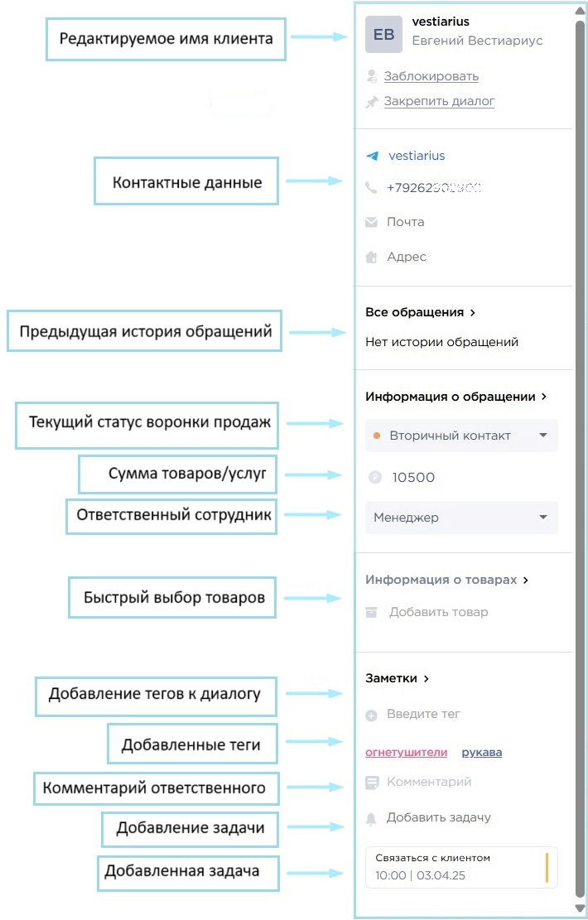The image size is (588, 920).
Task: Expand Информация о обращении section
Action: (455, 397)
